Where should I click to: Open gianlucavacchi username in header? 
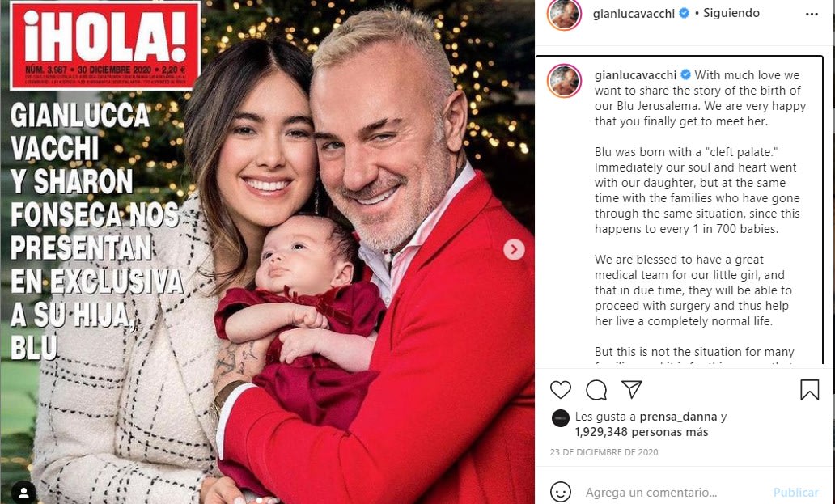[634, 13]
